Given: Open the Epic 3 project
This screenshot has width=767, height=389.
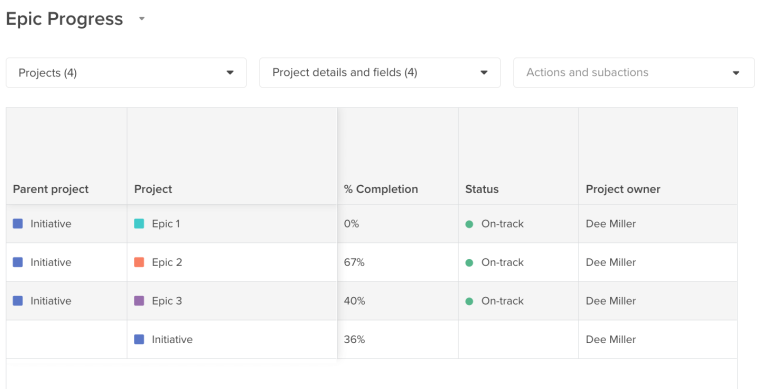Looking at the screenshot, I should tap(167, 301).
